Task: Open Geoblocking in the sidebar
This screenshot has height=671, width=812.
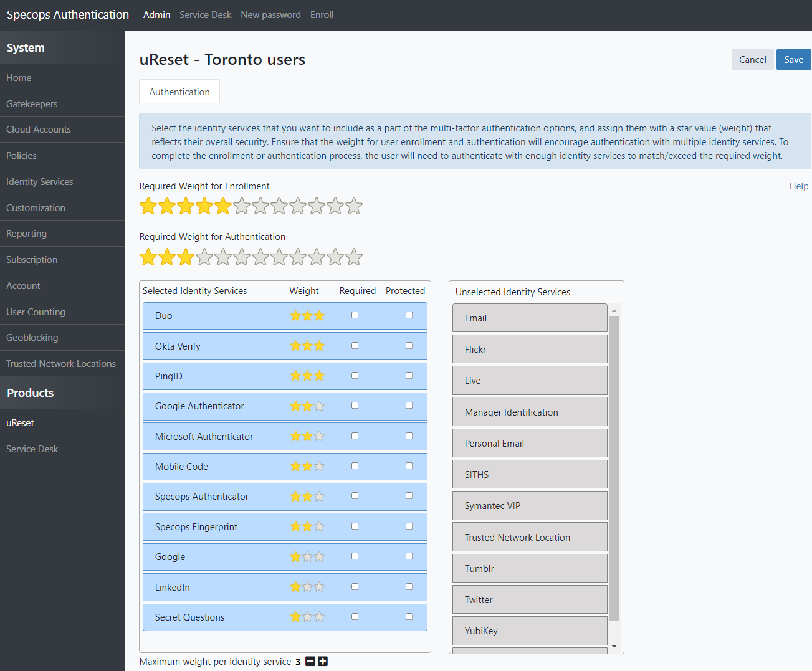Action: pos(32,338)
